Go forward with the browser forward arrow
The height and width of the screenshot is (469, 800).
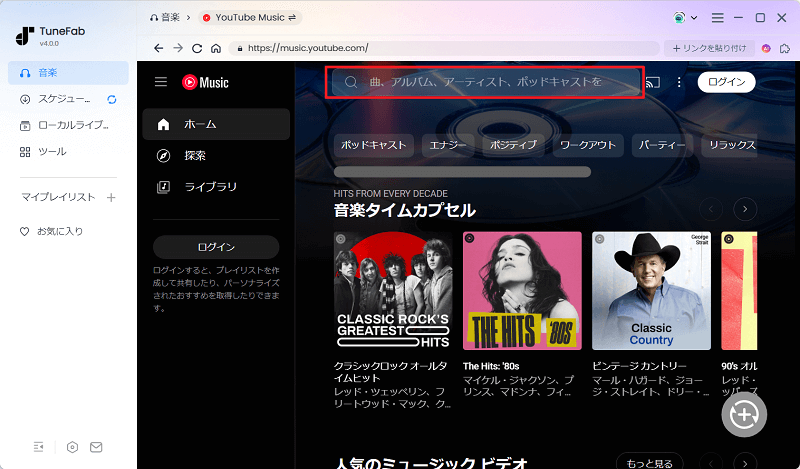(178, 48)
